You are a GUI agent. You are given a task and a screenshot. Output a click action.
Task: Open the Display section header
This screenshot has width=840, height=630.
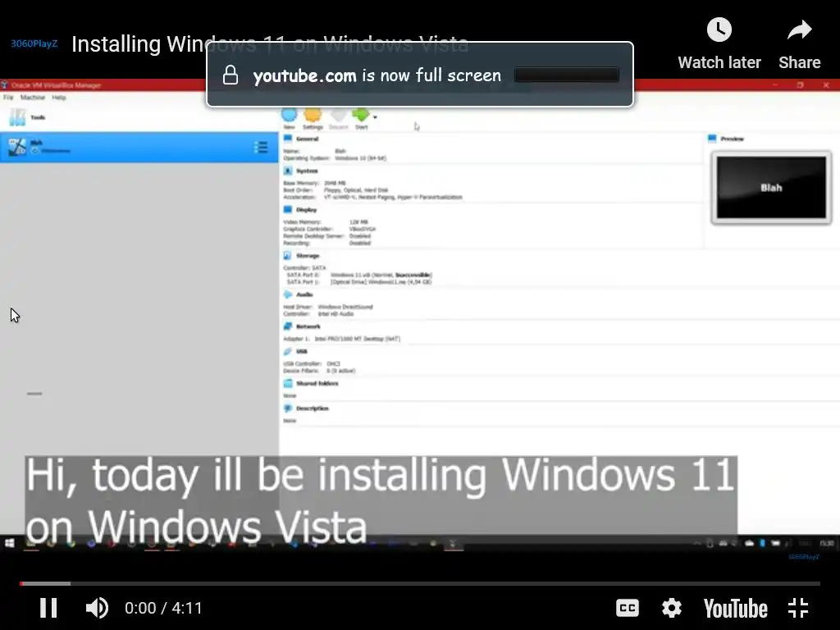coord(306,209)
